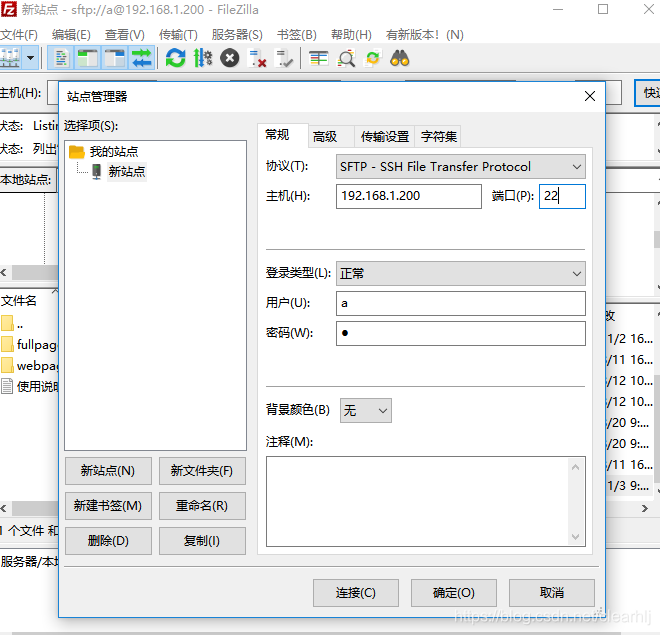This screenshot has width=660, height=635.
Task: Click the 新站点(N) button
Action: tap(108, 471)
